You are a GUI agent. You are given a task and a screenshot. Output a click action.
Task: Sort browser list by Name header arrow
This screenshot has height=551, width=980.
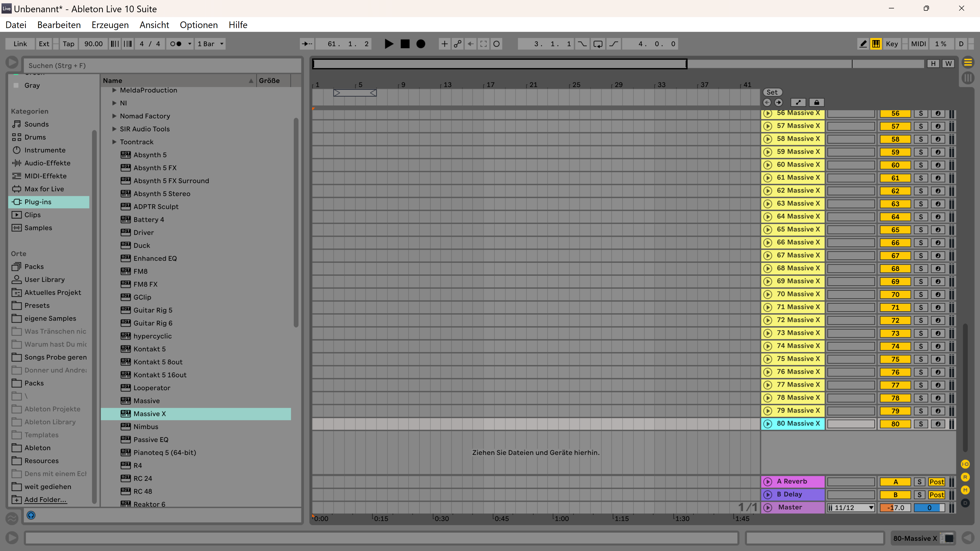pyautogui.click(x=251, y=81)
